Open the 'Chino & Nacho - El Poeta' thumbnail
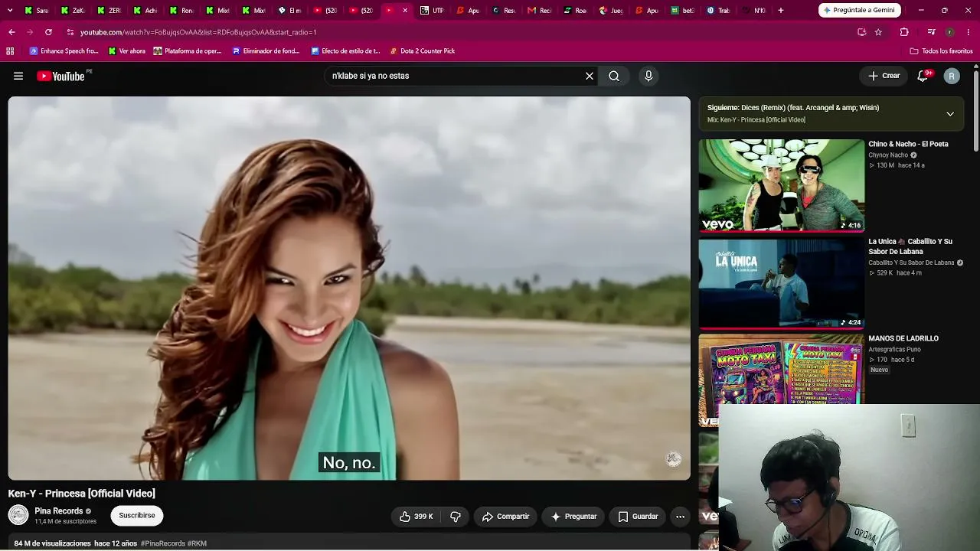 click(781, 185)
